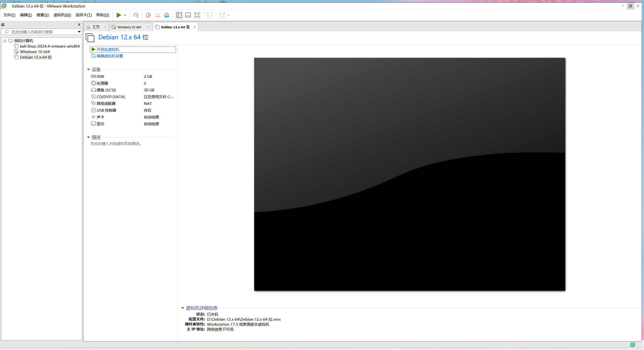Click the green power-on toolbar button

(x=119, y=15)
